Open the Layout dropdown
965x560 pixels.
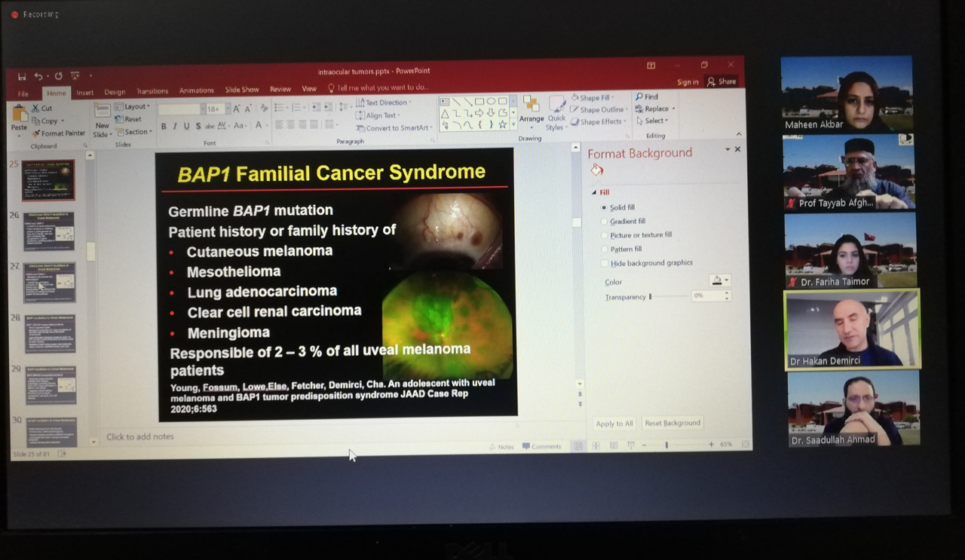tap(136, 107)
